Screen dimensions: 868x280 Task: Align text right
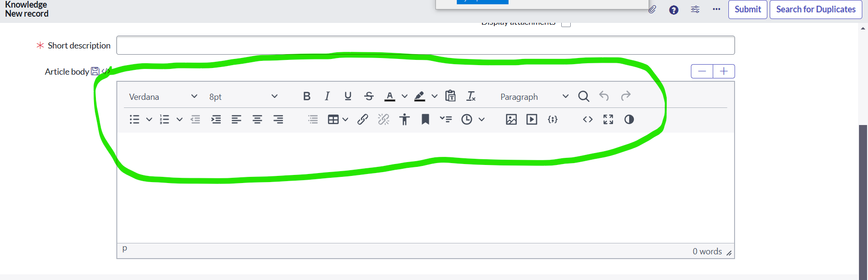click(278, 119)
